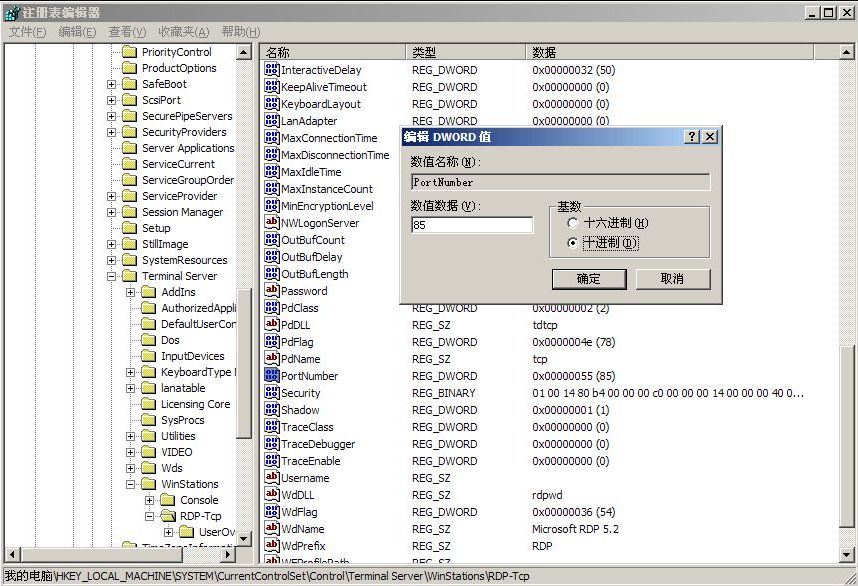Click the WdName string value icon

pos(271,529)
